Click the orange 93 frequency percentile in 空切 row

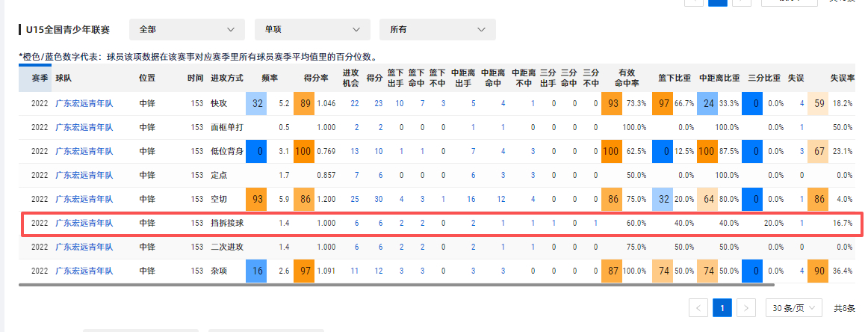(257, 199)
